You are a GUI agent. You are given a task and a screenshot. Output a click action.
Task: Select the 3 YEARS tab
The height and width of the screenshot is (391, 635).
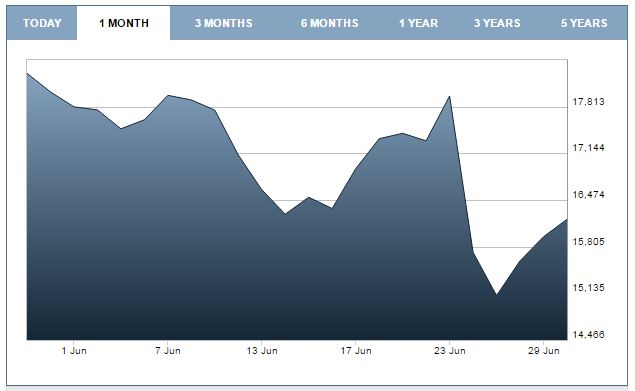(497, 23)
